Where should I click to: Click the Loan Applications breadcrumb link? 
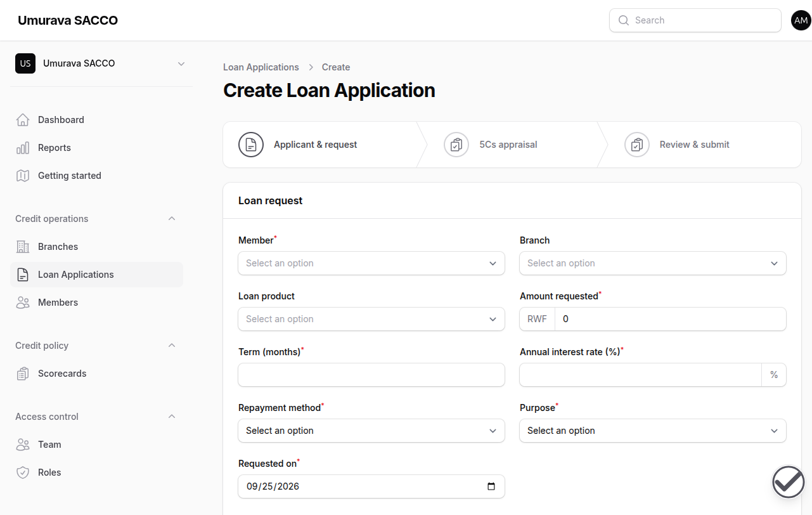261,67
